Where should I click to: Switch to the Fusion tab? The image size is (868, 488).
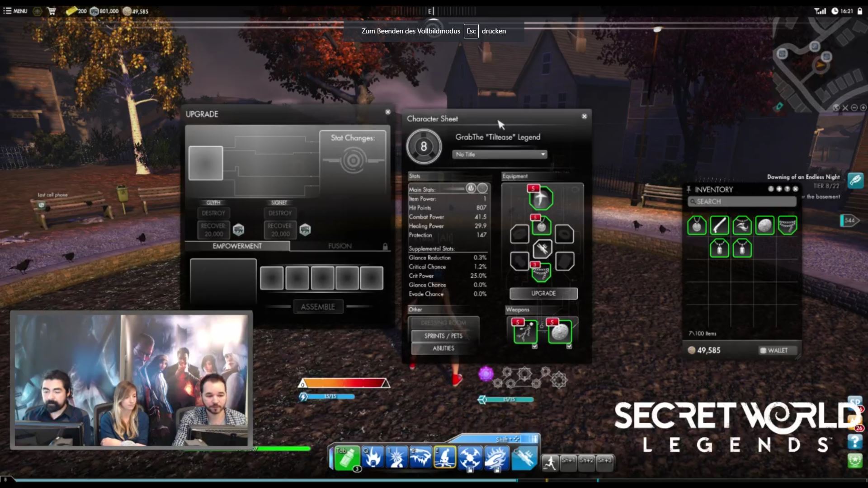(340, 246)
